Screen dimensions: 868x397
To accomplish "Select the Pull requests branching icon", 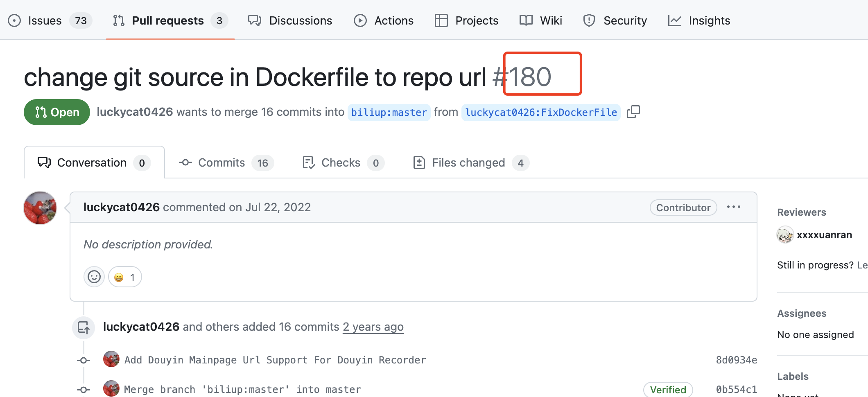I will [119, 20].
